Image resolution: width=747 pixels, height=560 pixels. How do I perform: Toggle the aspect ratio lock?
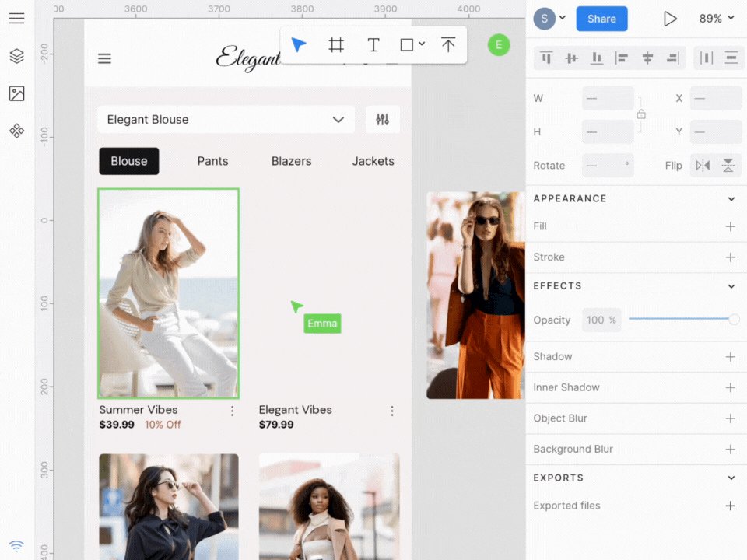click(x=641, y=114)
